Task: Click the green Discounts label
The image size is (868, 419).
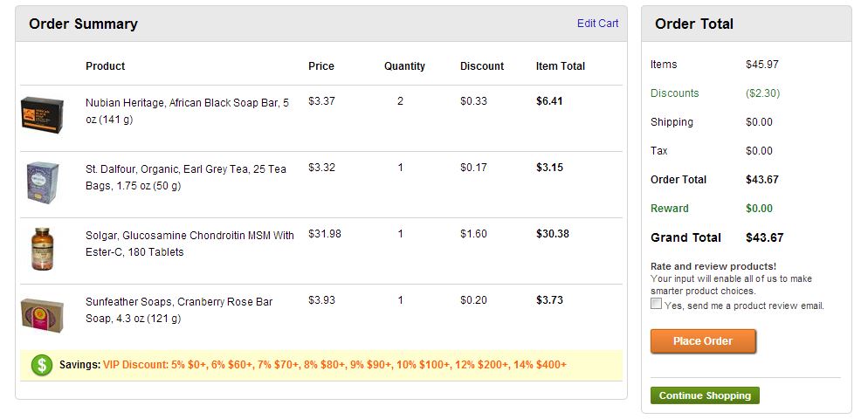Action: [674, 93]
